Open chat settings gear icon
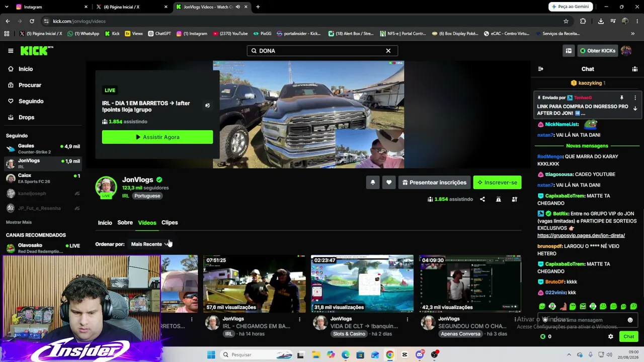This screenshot has width=644, height=362. click(611, 337)
